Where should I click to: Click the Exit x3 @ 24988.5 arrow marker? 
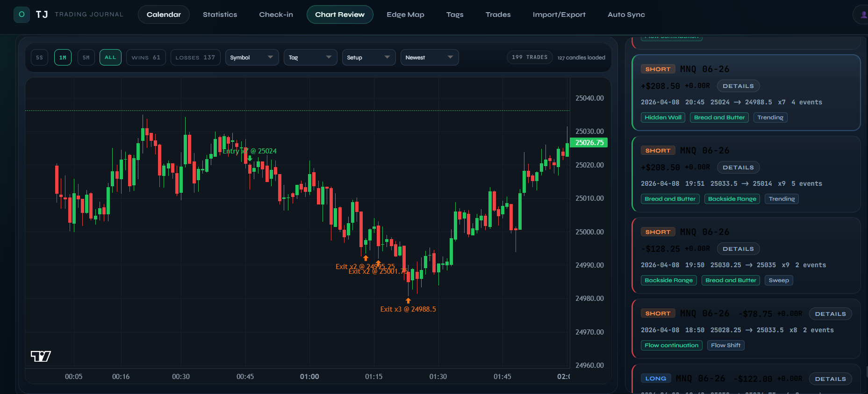pyautogui.click(x=408, y=300)
